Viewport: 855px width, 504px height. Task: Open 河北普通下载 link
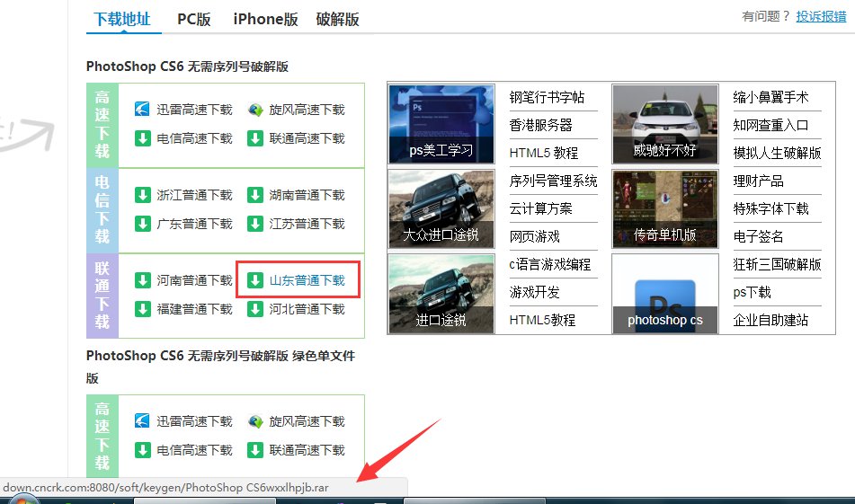[x=307, y=309]
